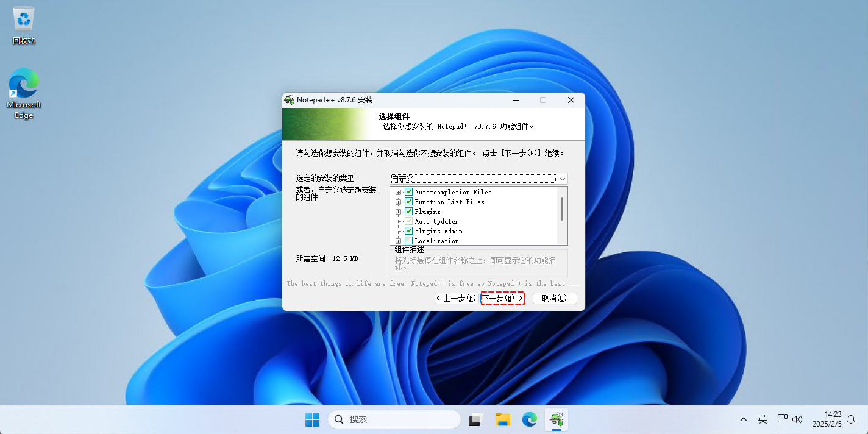Click the 取消(C) cancel button
This screenshot has height=434, width=868.
(x=554, y=298)
